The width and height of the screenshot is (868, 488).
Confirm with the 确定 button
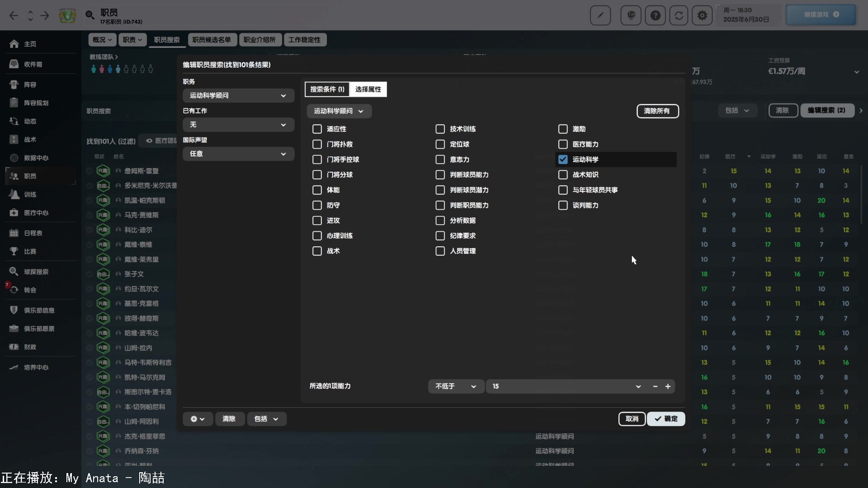(x=666, y=419)
